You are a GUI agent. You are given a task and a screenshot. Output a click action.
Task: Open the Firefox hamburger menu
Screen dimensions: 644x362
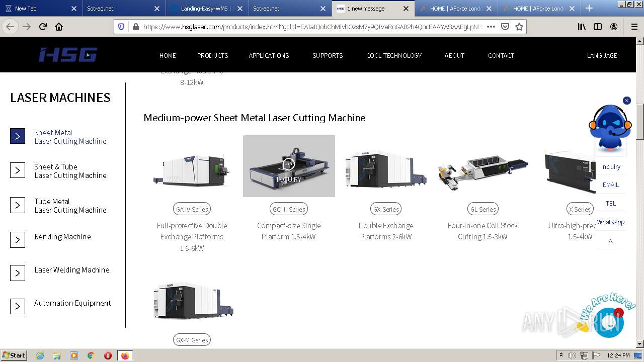tap(634, 27)
